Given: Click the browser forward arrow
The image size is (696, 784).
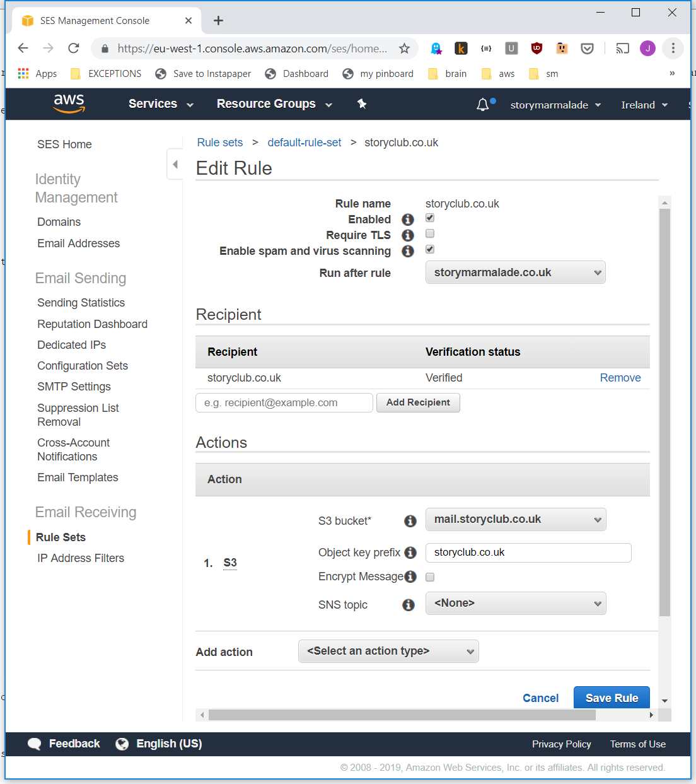Looking at the screenshot, I should pos(49,48).
